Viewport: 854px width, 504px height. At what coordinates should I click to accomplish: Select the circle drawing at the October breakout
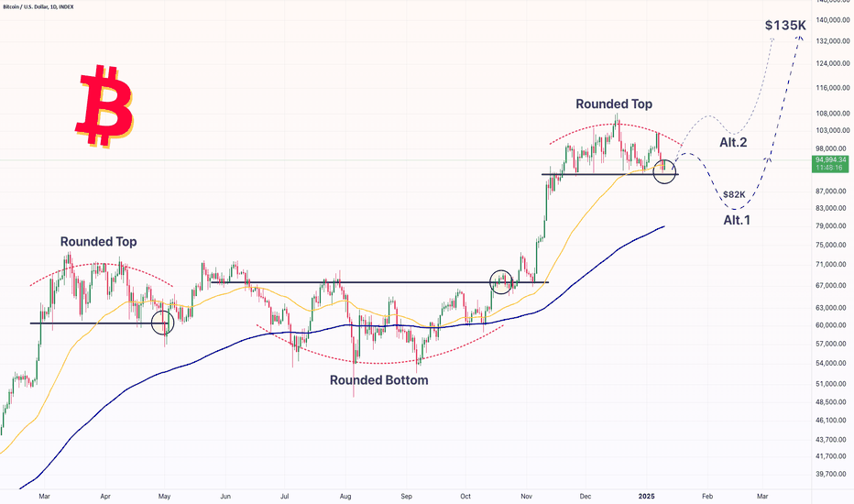coord(501,281)
